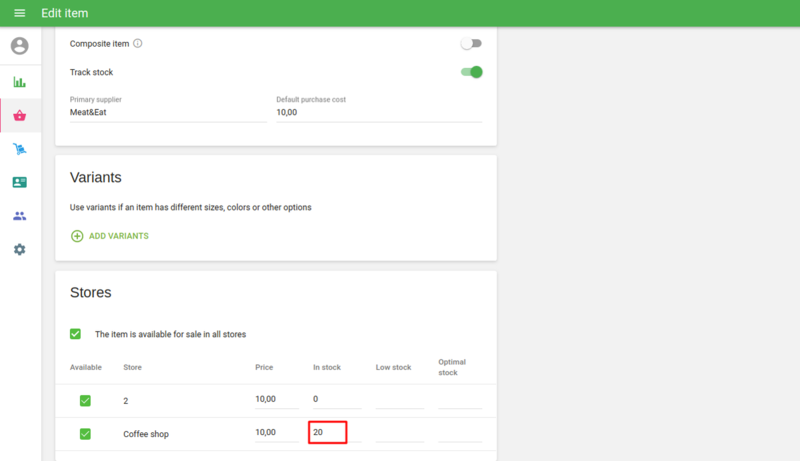This screenshot has height=461, width=800.
Task: Open the Primary supplier Meat&Eat field
Action: pyautogui.click(x=167, y=114)
